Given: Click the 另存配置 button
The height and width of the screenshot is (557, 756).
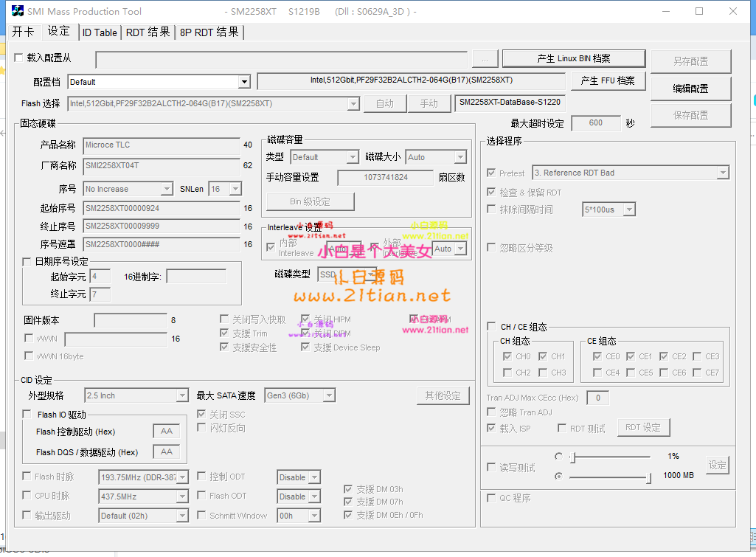Looking at the screenshot, I should (690, 61).
